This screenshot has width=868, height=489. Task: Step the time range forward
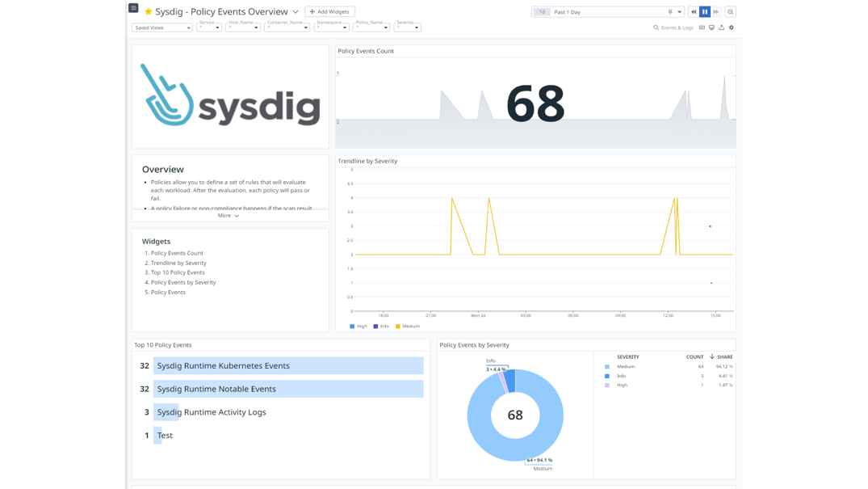[x=715, y=11]
